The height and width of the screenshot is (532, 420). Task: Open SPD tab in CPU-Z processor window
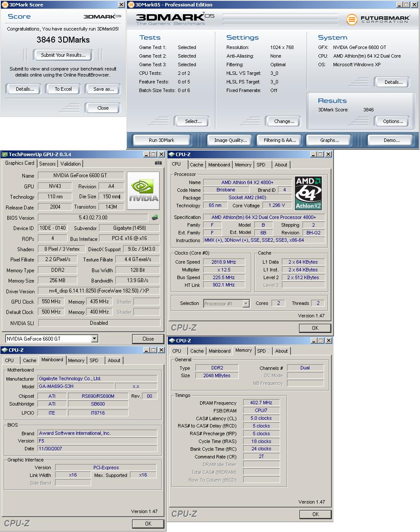pos(261,165)
